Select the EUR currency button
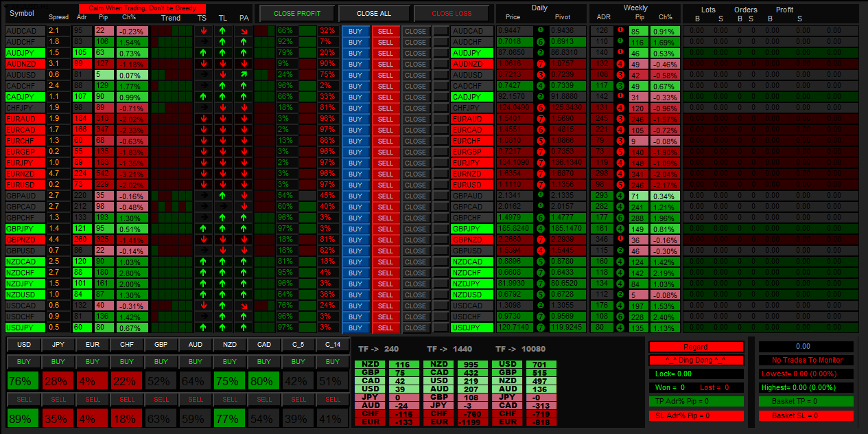 click(93, 345)
